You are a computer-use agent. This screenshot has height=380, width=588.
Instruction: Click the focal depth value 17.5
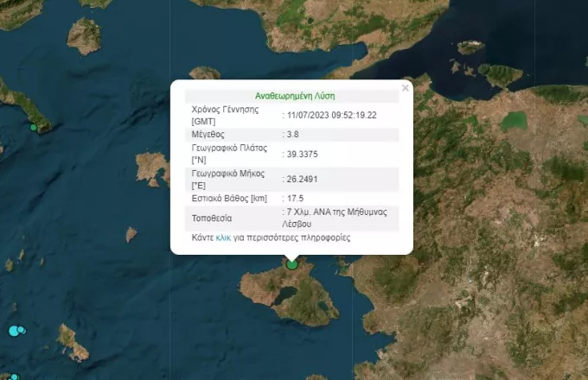pyautogui.click(x=296, y=198)
